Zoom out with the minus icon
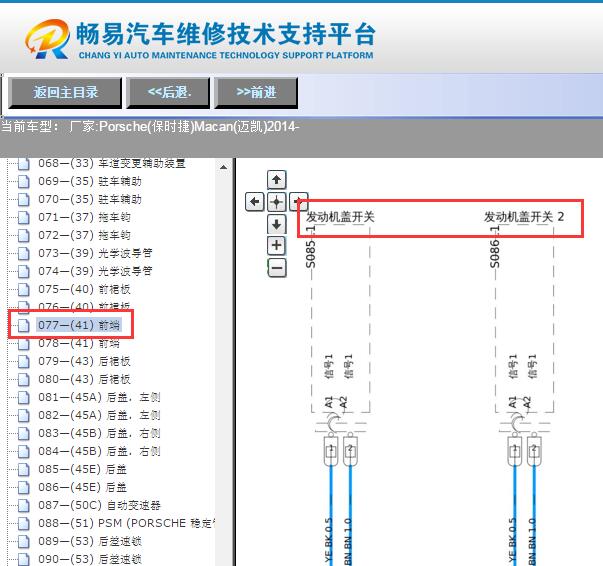The width and height of the screenshot is (603, 566). [x=277, y=268]
